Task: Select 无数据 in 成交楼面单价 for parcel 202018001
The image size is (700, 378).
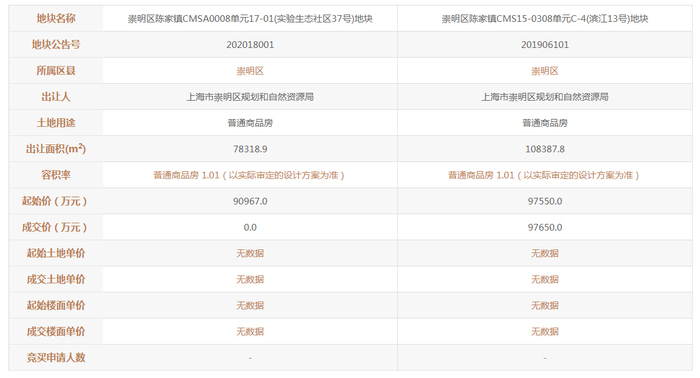Action: point(250,332)
